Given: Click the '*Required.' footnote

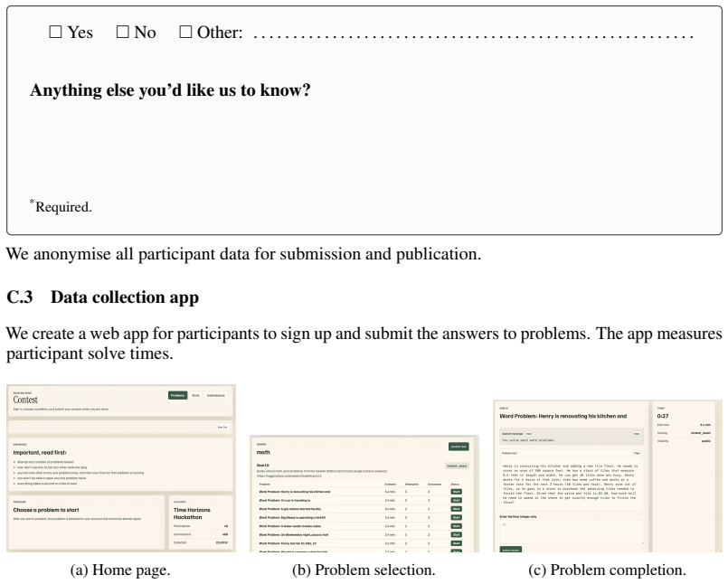Looking at the screenshot, I should 61,206.
